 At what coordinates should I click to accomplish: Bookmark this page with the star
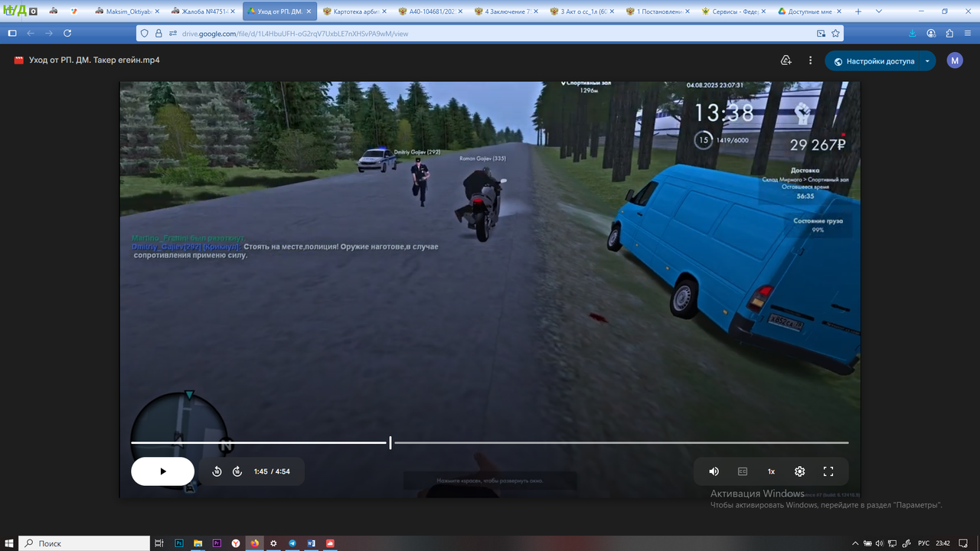[836, 33]
